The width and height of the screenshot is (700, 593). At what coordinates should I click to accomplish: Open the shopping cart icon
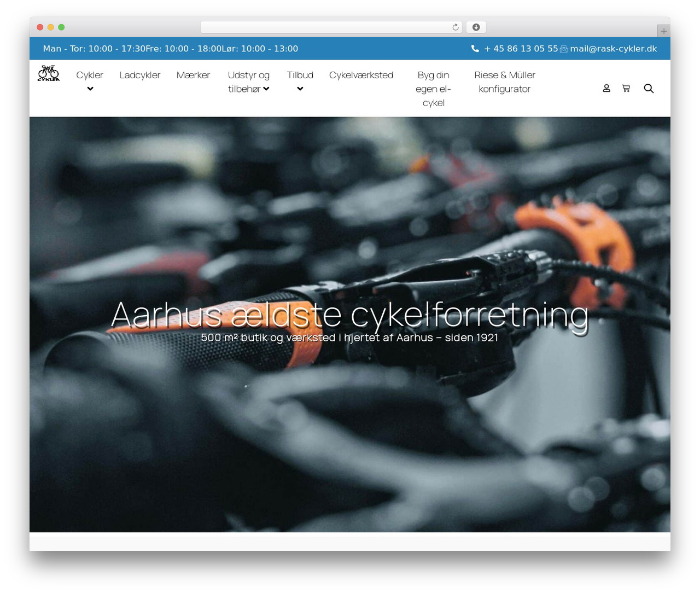click(626, 88)
